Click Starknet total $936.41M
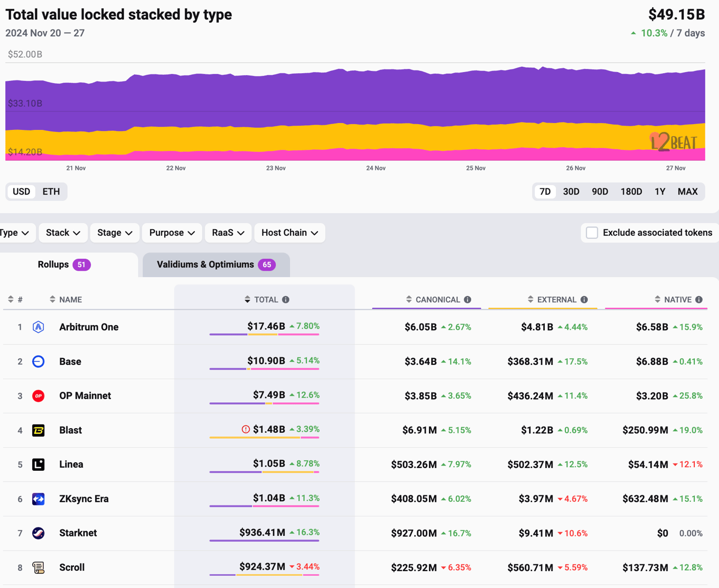This screenshot has height=588, width=719. (262, 532)
